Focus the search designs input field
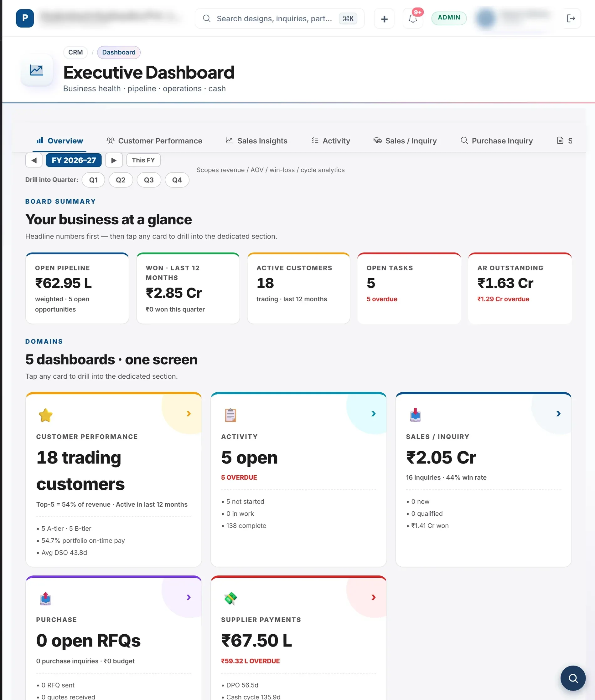 pos(279,18)
